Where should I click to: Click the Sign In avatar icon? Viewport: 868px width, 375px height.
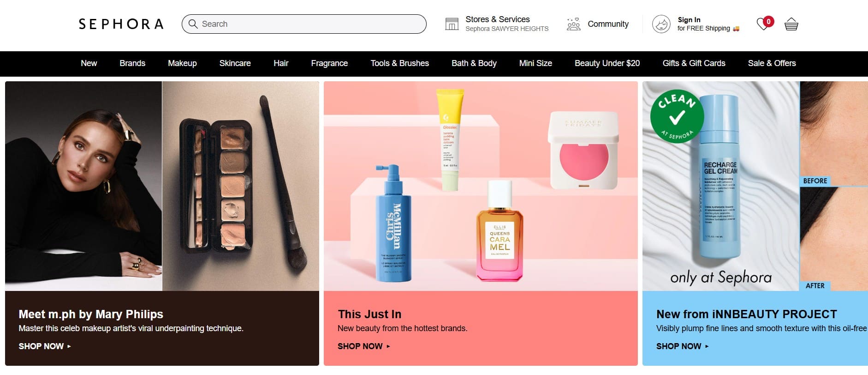point(661,24)
